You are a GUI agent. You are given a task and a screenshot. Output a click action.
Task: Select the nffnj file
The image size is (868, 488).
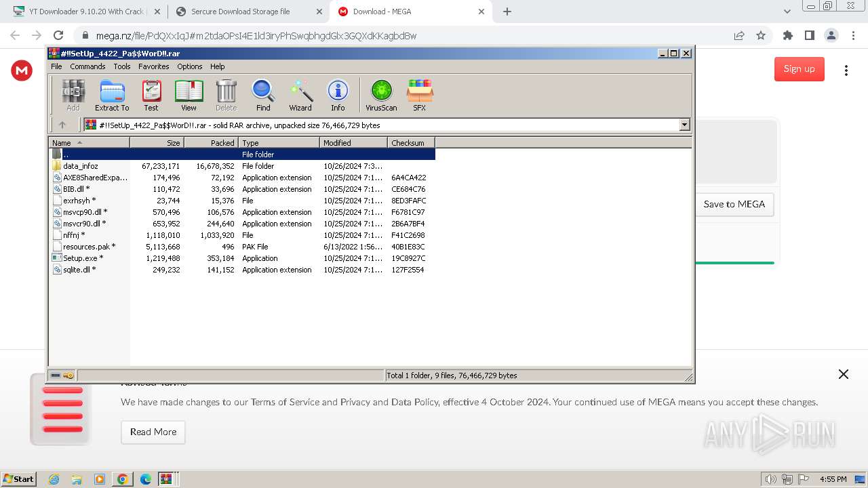coord(242,235)
